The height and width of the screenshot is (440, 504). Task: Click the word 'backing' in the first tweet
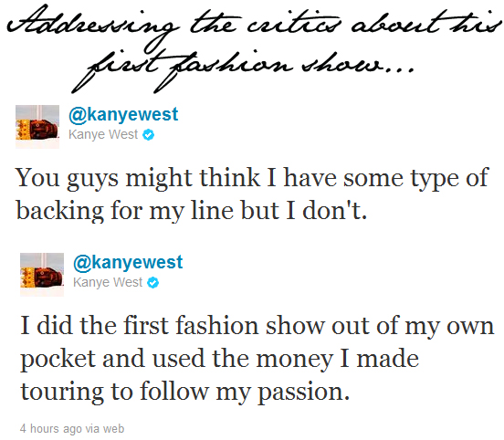(59, 211)
